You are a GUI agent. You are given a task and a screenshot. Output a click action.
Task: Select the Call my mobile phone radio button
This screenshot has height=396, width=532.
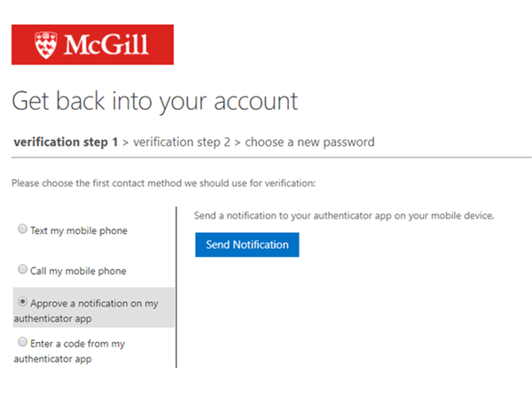(22, 269)
